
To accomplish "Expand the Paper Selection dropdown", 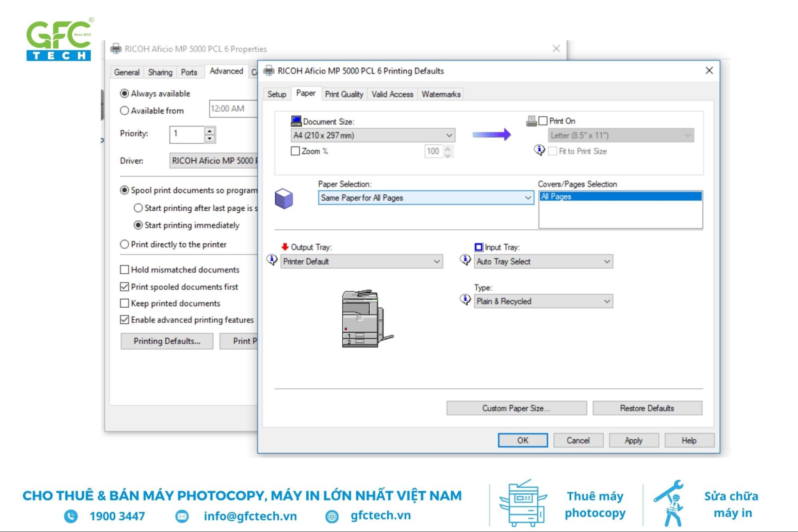I will [x=426, y=198].
